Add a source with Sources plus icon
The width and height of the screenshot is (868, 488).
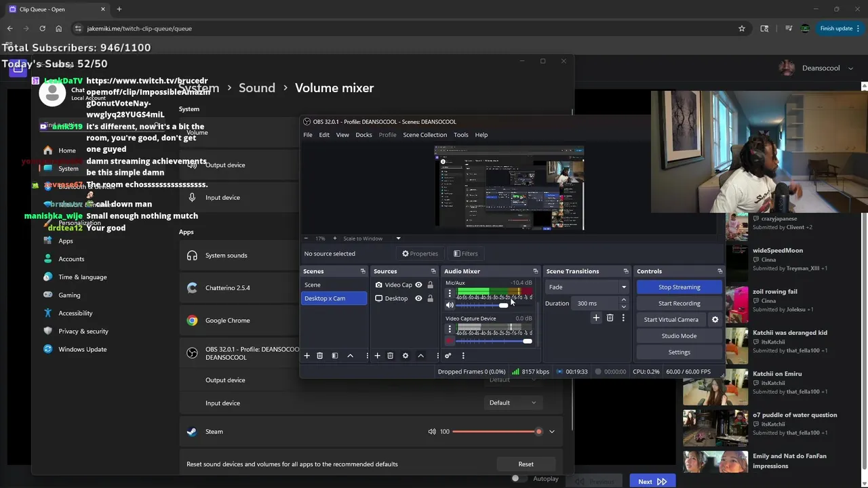377,356
